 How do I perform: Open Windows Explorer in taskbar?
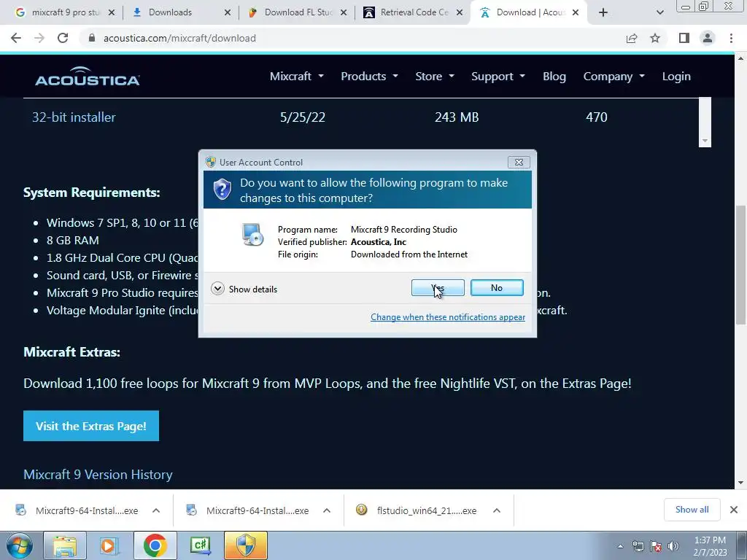click(65, 545)
